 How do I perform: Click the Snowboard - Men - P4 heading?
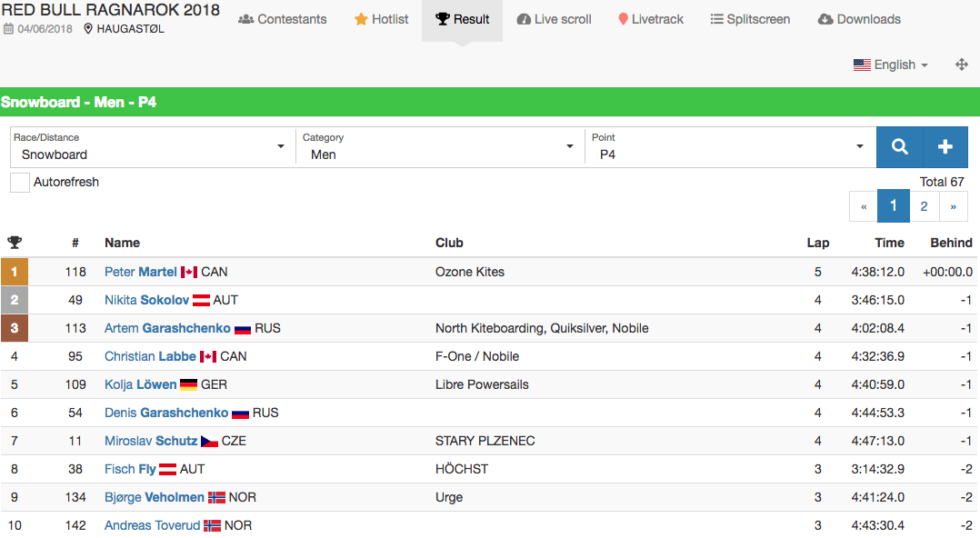[x=78, y=102]
